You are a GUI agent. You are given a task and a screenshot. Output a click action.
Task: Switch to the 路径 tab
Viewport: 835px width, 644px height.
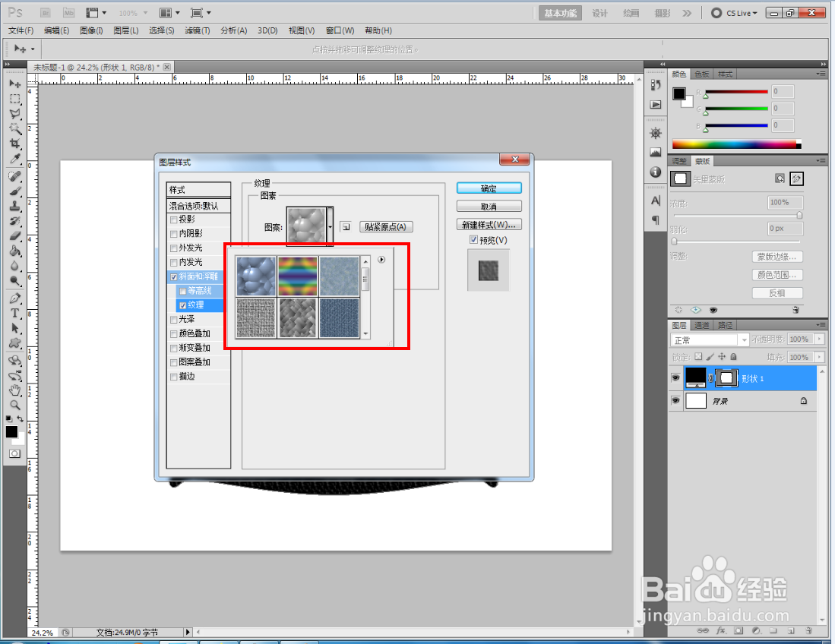point(726,325)
